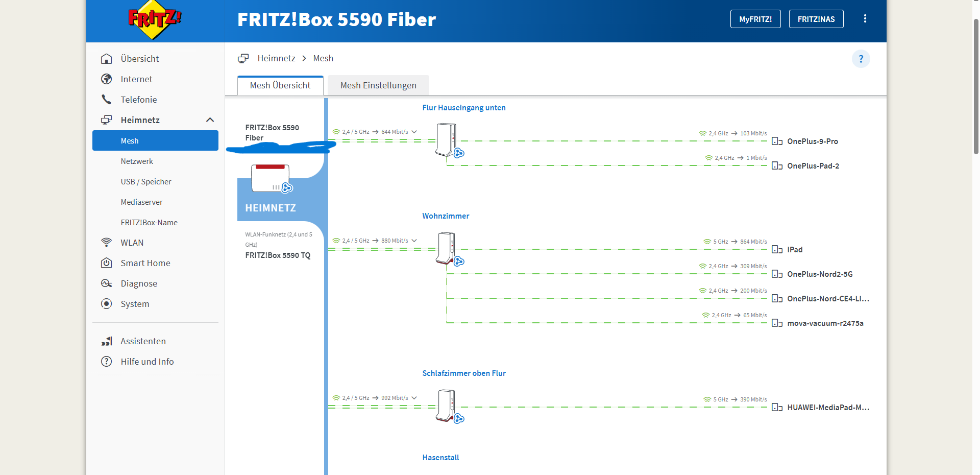
Task: Open the OnePlus-9-Pro device link
Action: [813, 141]
